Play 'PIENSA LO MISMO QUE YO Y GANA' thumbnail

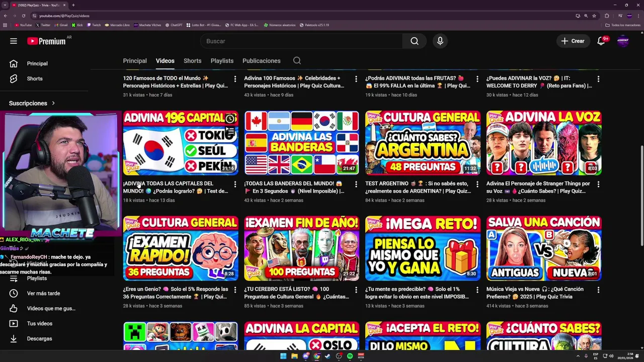click(x=423, y=248)
